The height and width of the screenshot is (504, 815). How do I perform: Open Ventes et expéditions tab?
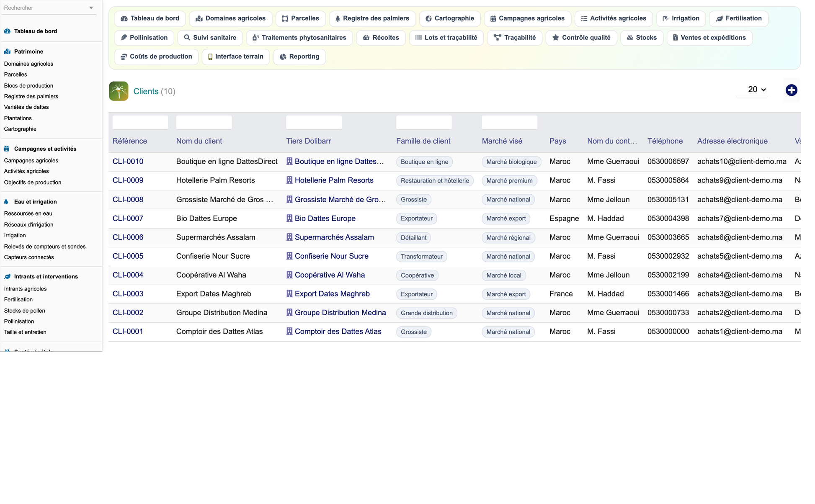click(709, 38)
